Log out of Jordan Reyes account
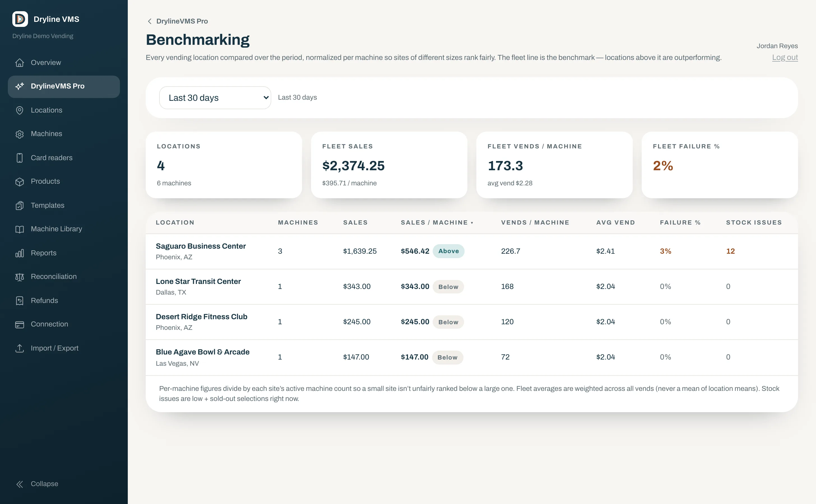 (x=785, y=57)
